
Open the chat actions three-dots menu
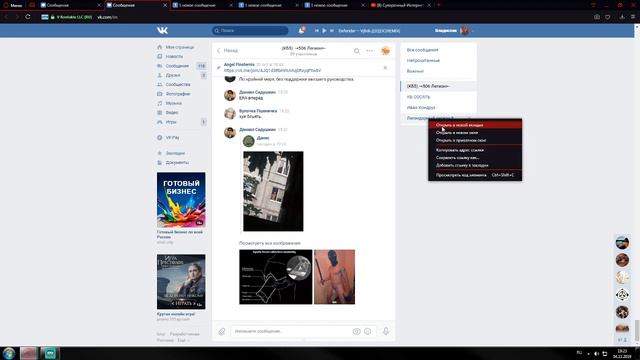(369, 51)
